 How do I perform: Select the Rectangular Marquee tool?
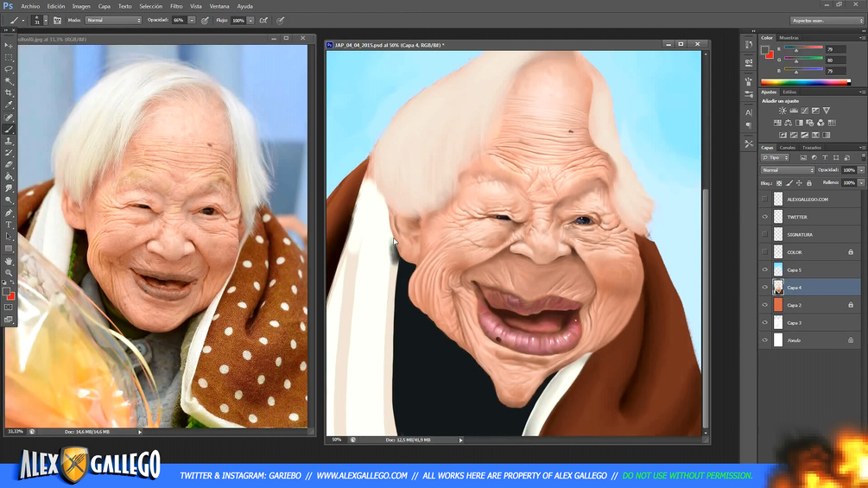click(x=9, y=58)
